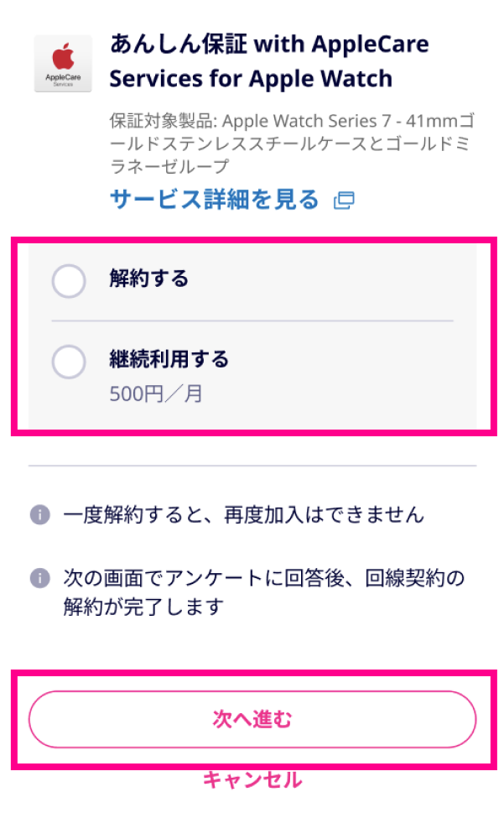Select the 解約する radio button
The height and width of the screenshot is (813, 504).
[x=69, y=281]
